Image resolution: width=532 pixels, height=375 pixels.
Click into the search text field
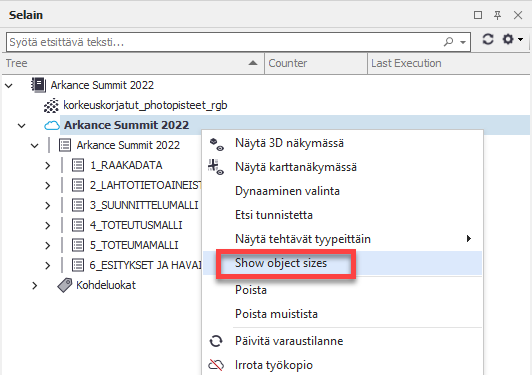point(224,42)
